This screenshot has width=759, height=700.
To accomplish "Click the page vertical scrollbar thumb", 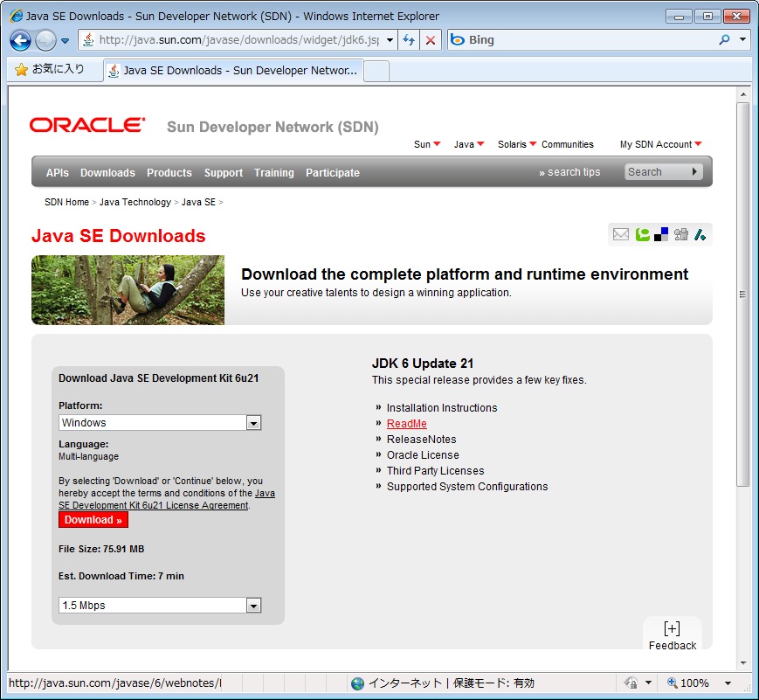I will point(742,294).
